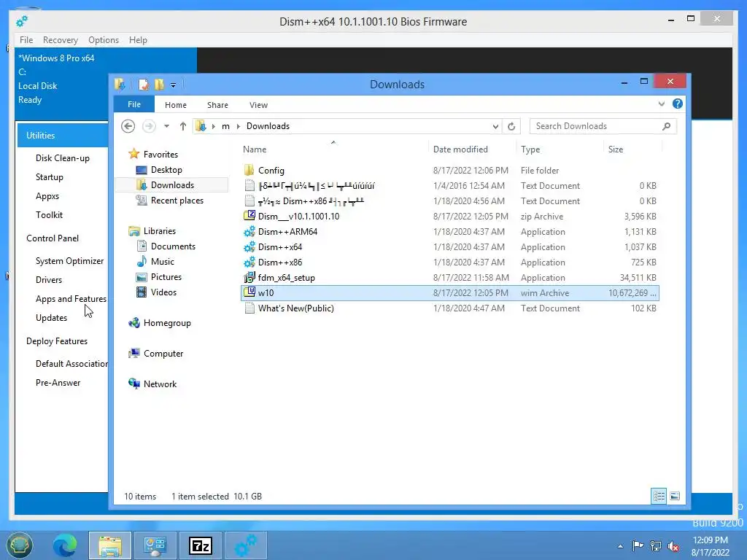Select the w10 wim archive icon
747x560 pixels.
(249, 292)
